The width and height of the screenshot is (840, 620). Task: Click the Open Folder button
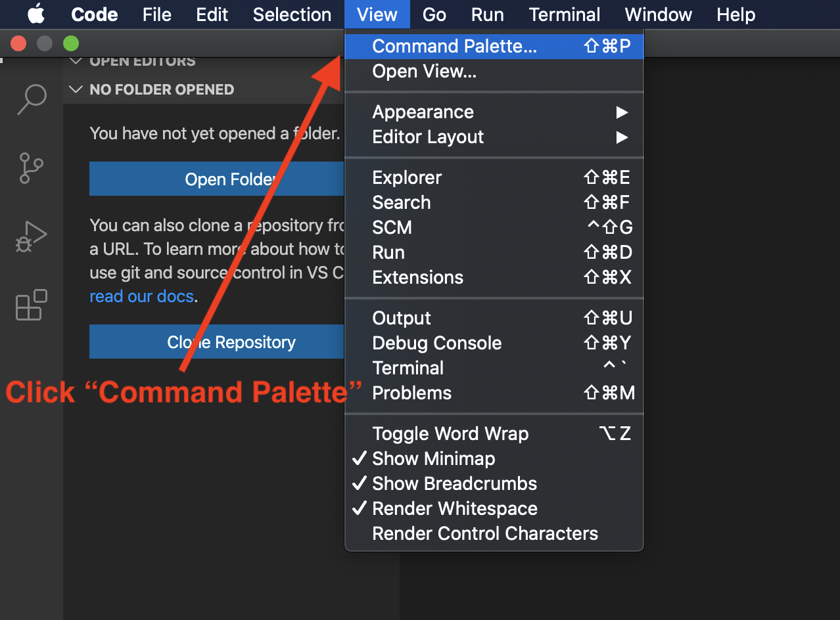coord(230,179)
